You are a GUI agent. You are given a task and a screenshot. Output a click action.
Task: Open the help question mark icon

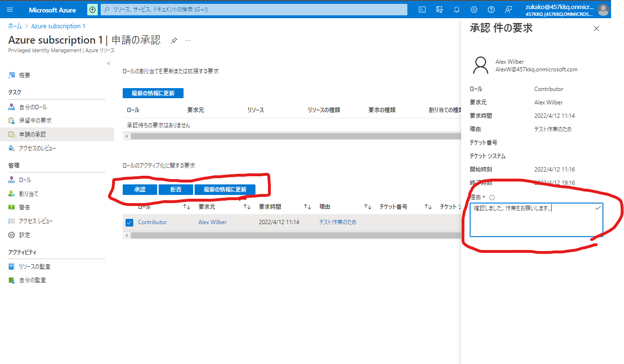[491, 10]
